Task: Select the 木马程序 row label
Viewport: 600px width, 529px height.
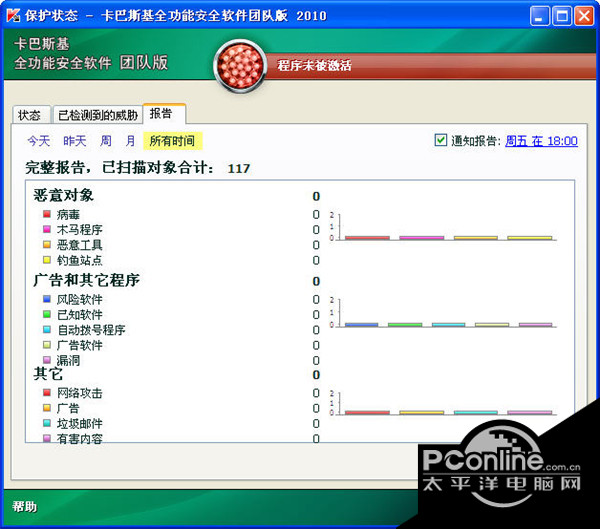Action: click(80, 230)
